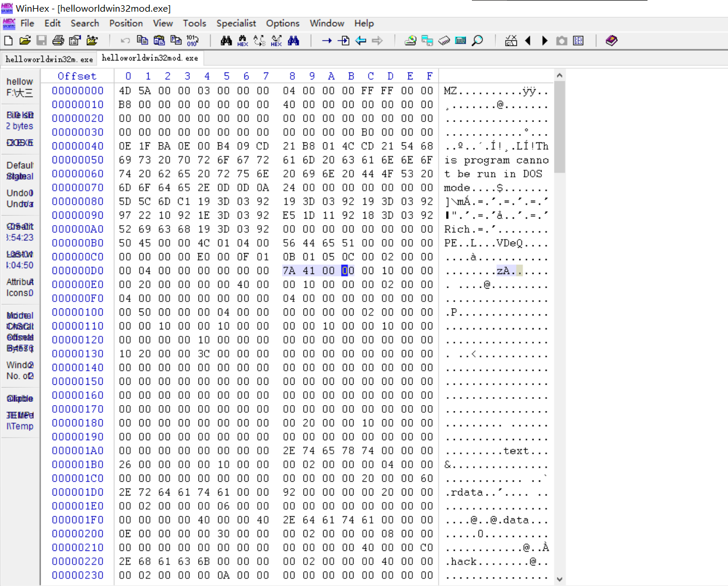
Task: Click the Open Folder toolbar icon
Action: coord(92,40)
